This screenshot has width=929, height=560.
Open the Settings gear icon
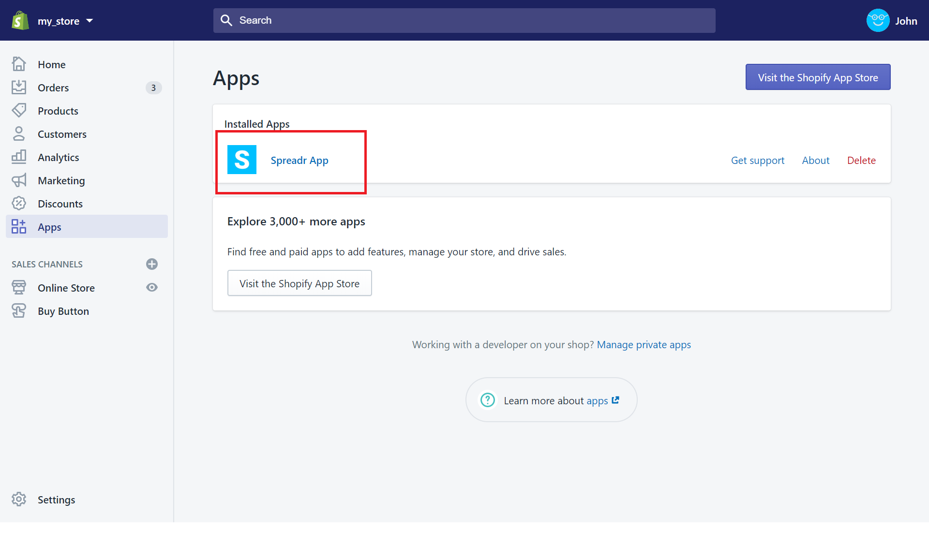pyautogui.click(x=19, y=499)
